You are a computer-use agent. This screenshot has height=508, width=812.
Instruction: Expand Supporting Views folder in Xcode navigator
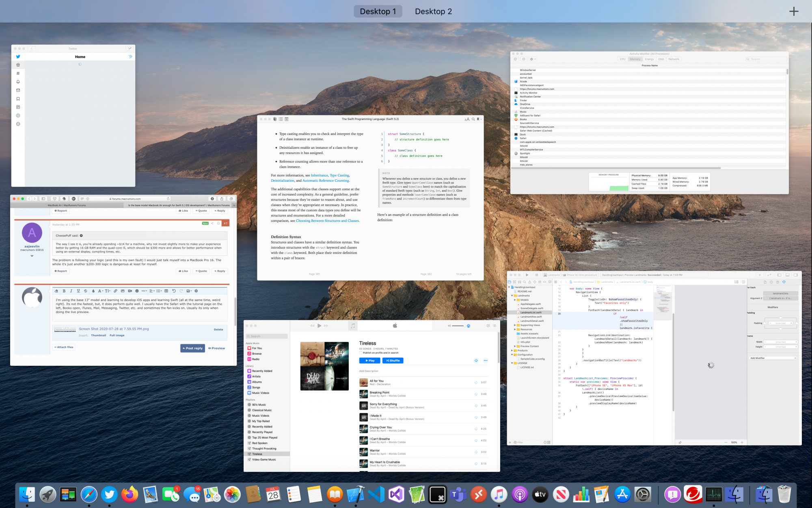pyautogui.click(x=515, y=325)
